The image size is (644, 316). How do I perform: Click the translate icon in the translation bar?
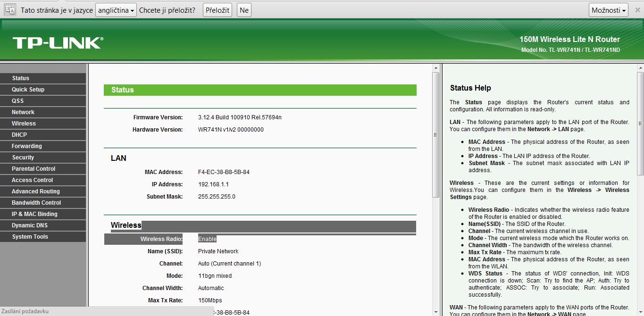click(x=10, y=10)
